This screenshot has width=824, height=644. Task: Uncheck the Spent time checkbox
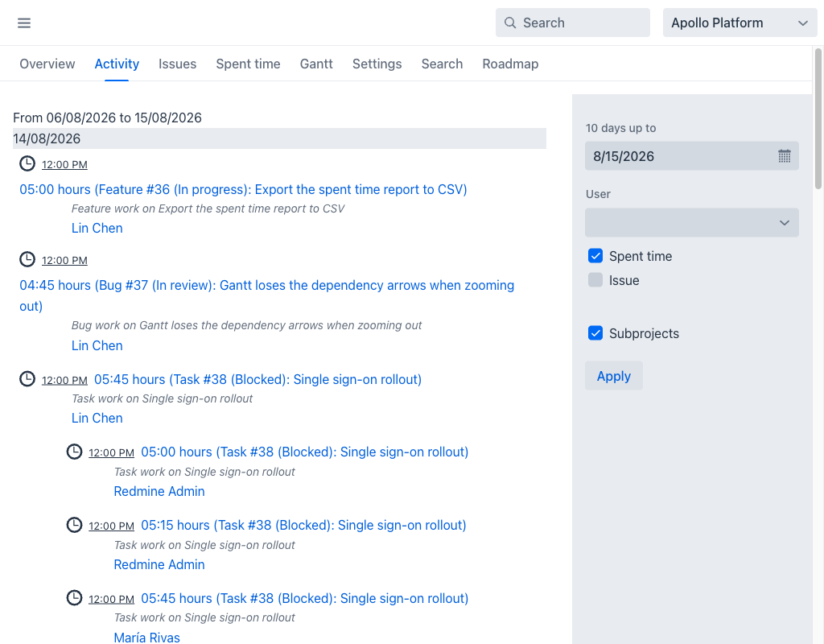595,256
